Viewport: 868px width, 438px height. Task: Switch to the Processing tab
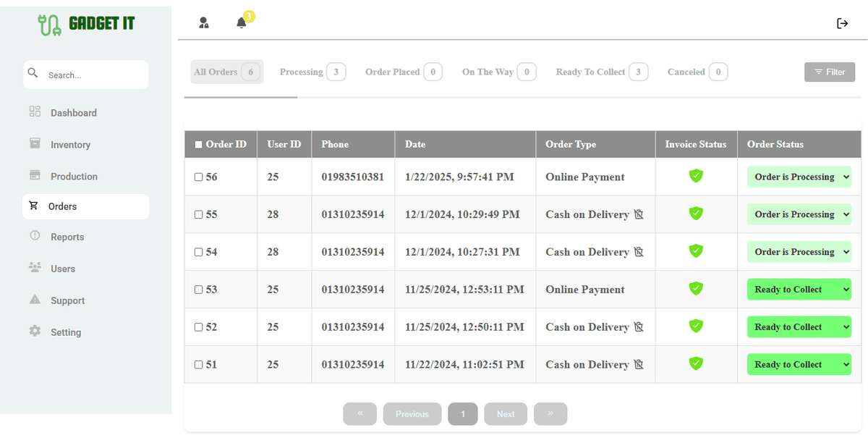312,72
